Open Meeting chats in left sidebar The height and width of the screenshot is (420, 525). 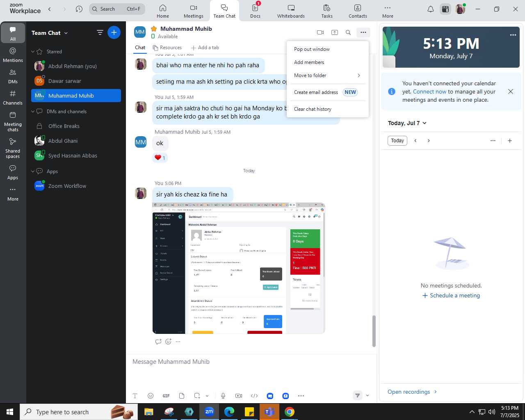click(x=13, y=121)
